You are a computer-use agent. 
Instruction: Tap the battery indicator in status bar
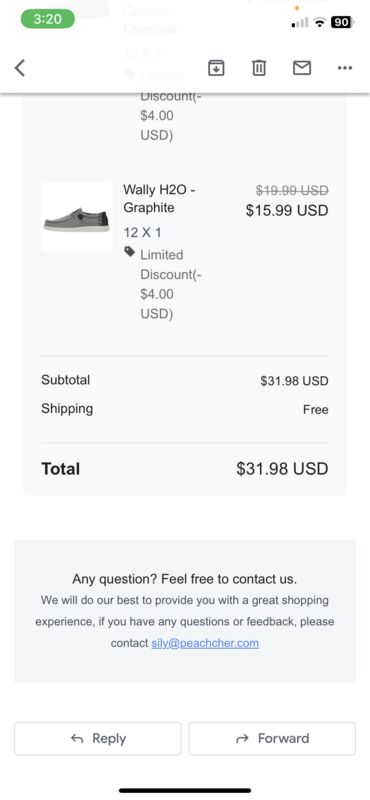tap(340, 21)
